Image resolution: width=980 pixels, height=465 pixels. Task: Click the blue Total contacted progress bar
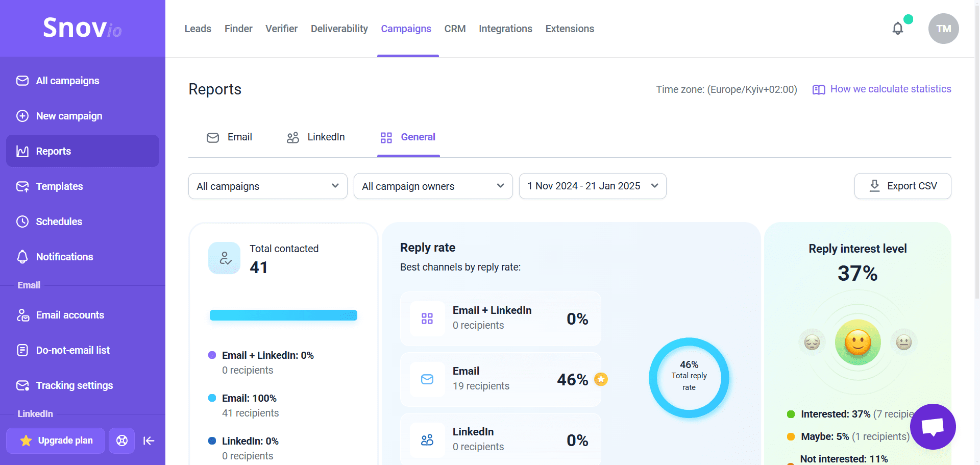(283, 315)
